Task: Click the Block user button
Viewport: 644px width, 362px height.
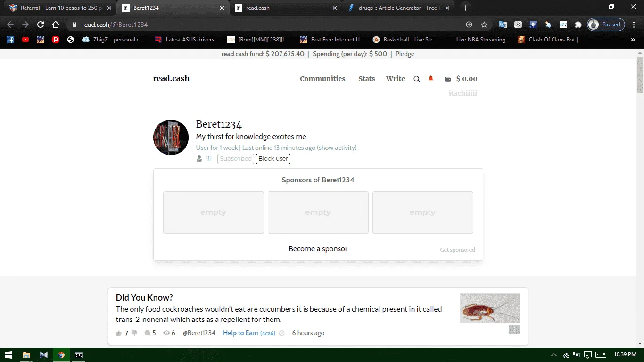Action: coord(273,159)
